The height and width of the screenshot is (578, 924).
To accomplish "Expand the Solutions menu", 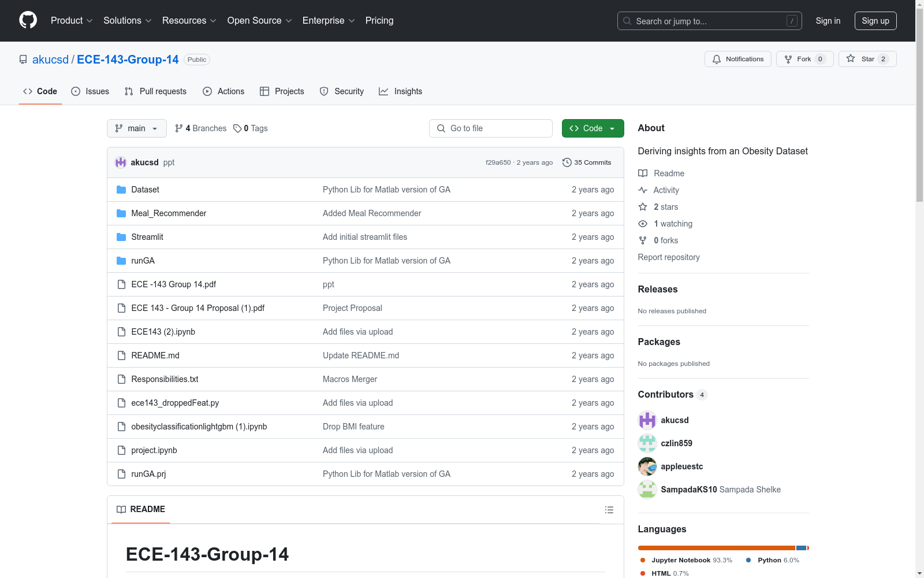I will point(128,20).
